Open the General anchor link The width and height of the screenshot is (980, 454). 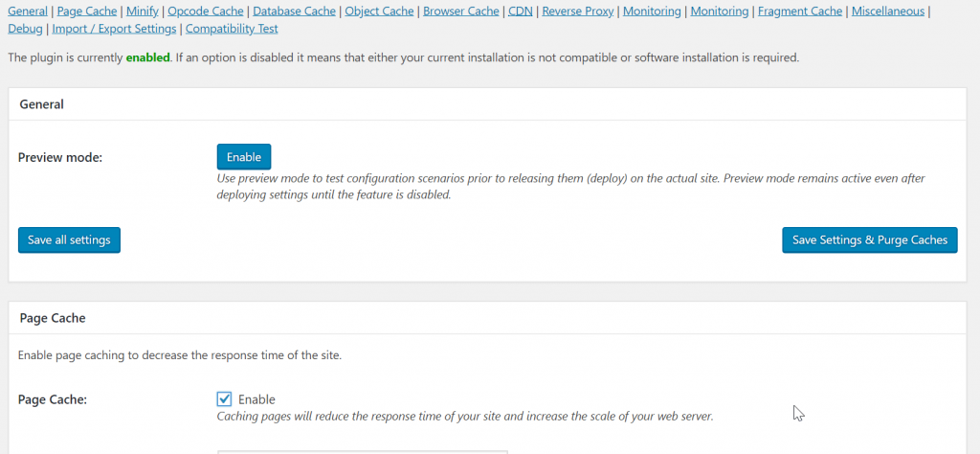pyautogui.click(x=28, y=11)
